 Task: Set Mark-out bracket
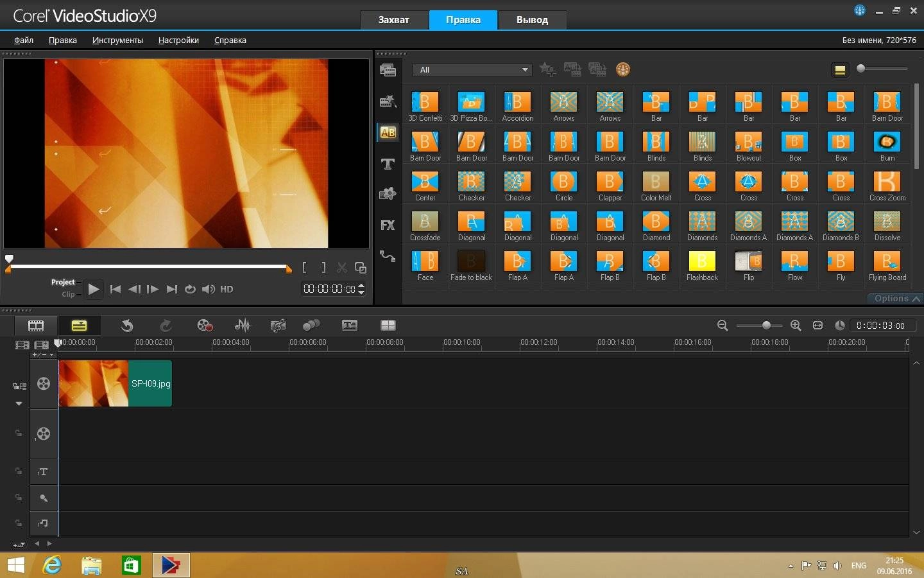click(323, 267)
